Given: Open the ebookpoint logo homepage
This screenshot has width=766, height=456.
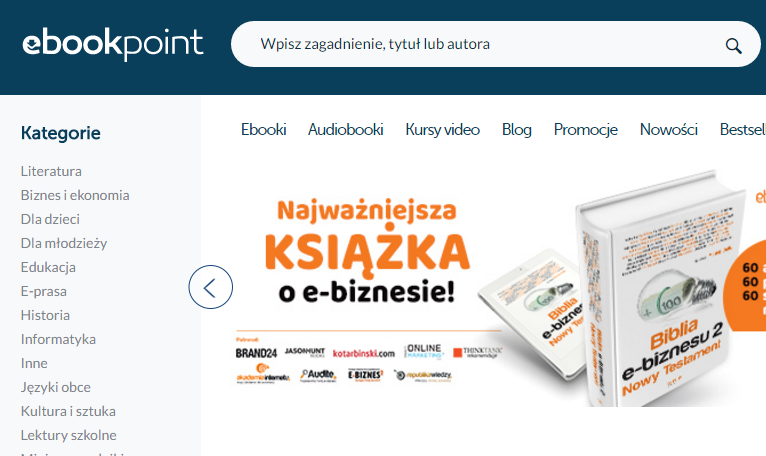Looking at the screenshot, I should [112, 44].
